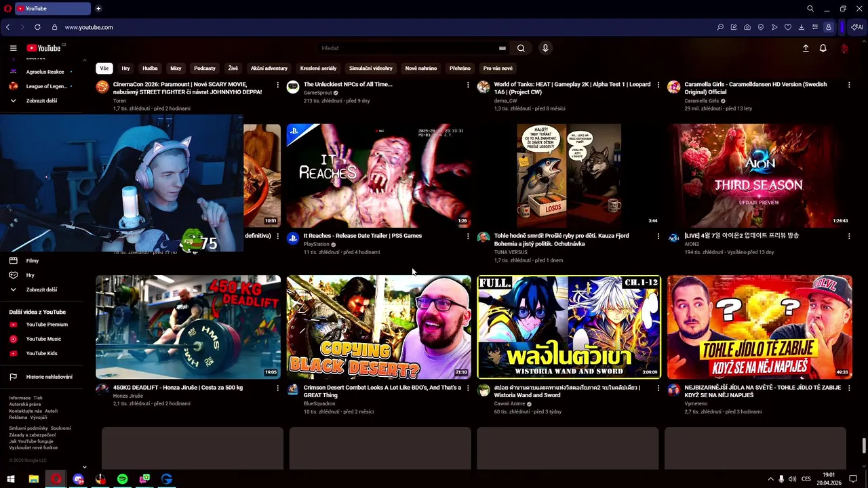Image resolution: width=868 pixels, height=488 pixels.
Task: Open options menu for Tohle hodně smrdí video
Action: (658, 236)
